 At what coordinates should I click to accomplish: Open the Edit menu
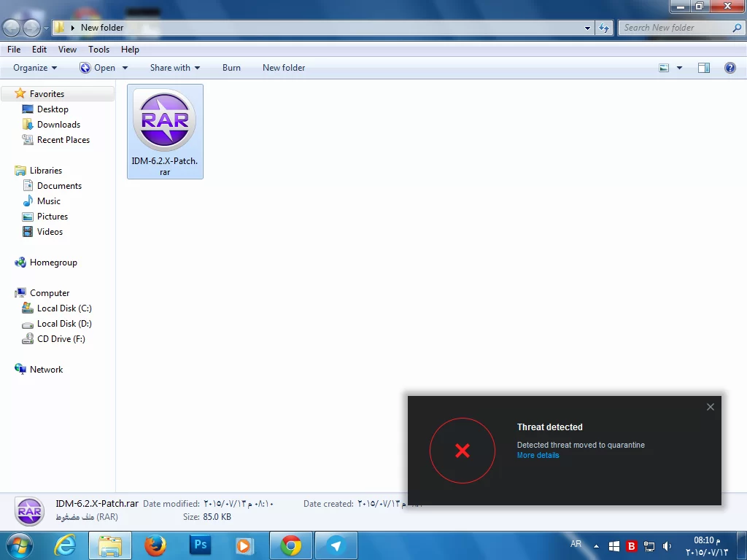point(39,49)
